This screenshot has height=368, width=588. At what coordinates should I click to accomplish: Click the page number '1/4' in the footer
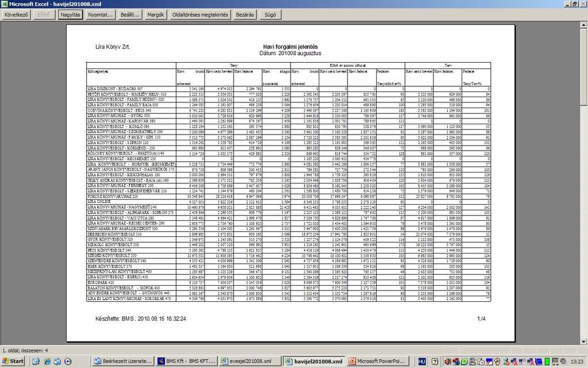coord(481,319)
